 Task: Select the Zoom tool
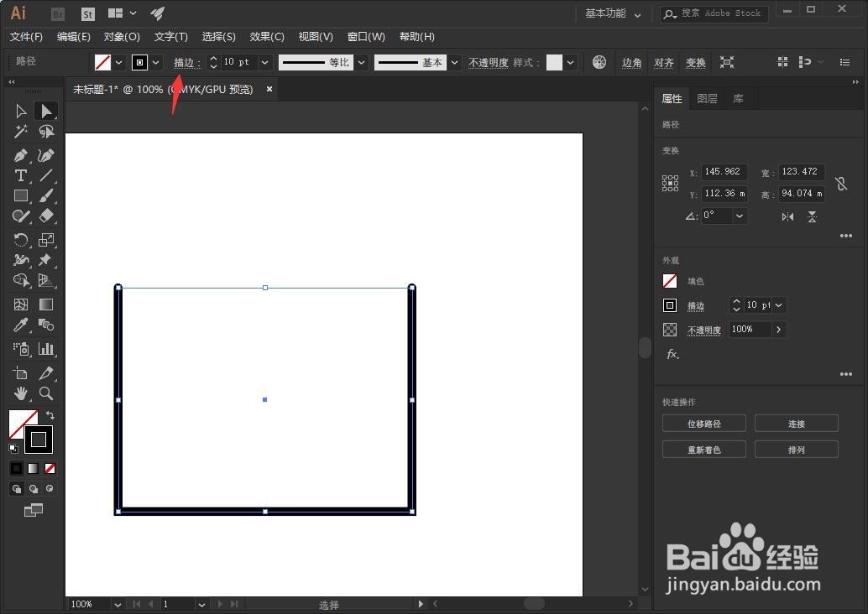[46, 393]
